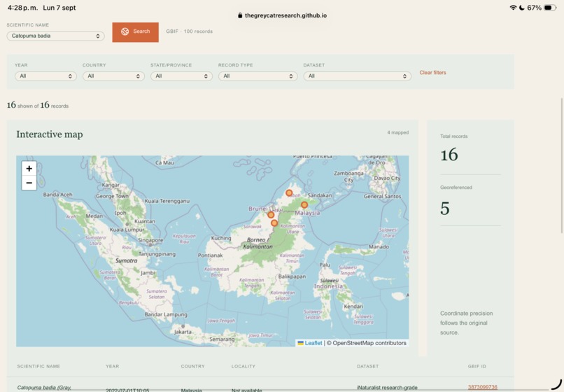Click the 'Coordinate precision follows the original source' note

466,323
